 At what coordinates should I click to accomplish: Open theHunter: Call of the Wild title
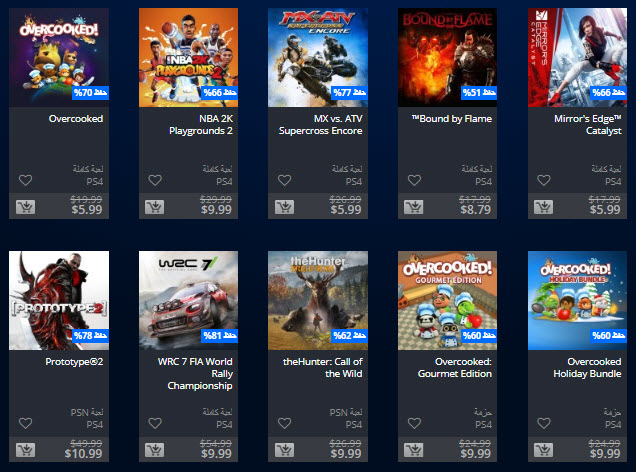[323, 367]
